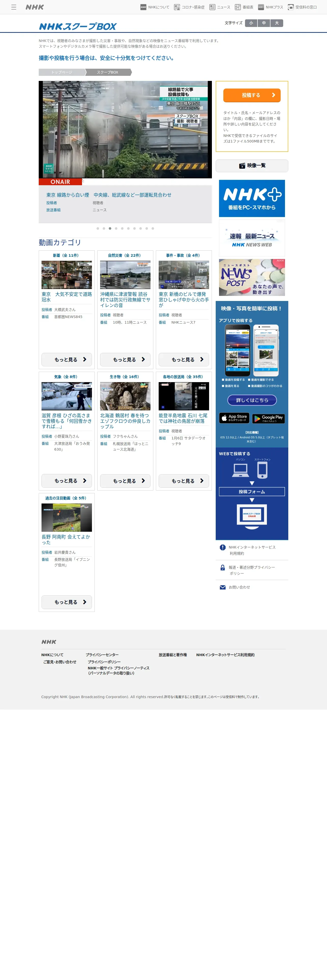Viewport: 327px width, 980px height.
Task: Click the 投稿フォーム button
Action: pos(252,492)
